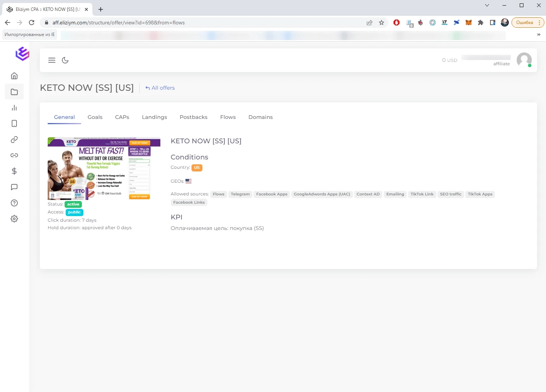The width and height of the screenshot is (546, 392).
Task: Click the active status badge
Action: coord(73,204)
